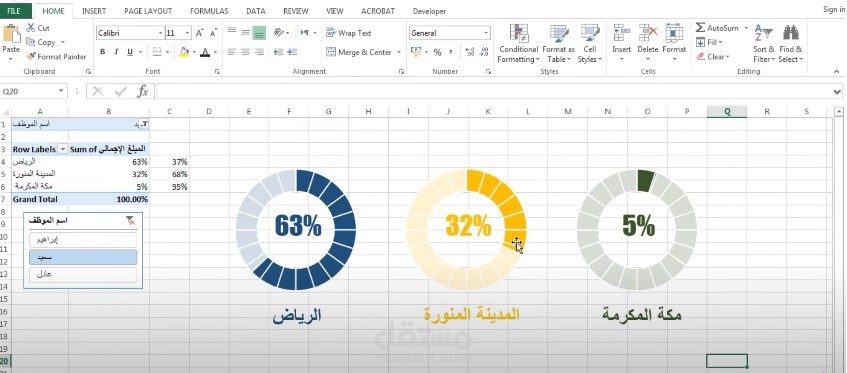847x373 pixels.
Task: Open the General number format dropdown
Action: pyautogui.click(x=487, y=33)
